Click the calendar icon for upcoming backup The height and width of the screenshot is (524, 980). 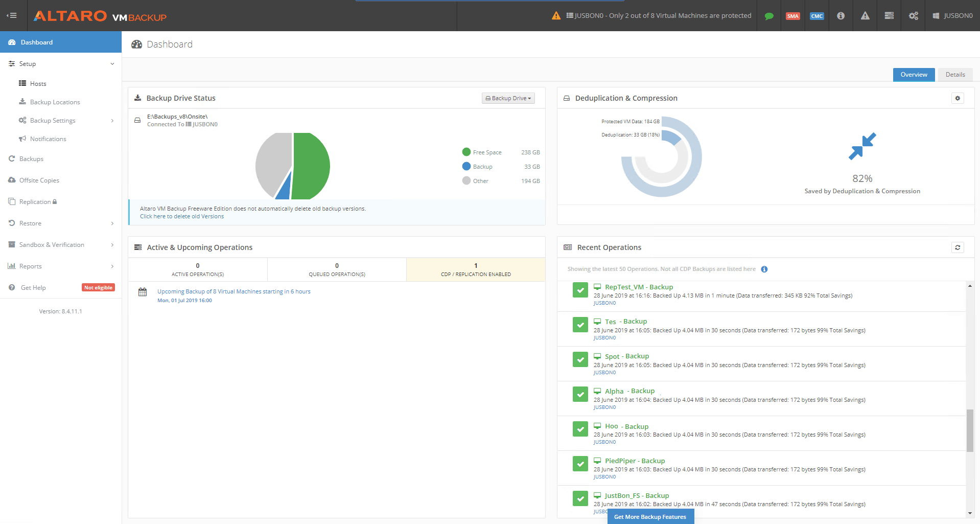(143, 292)
